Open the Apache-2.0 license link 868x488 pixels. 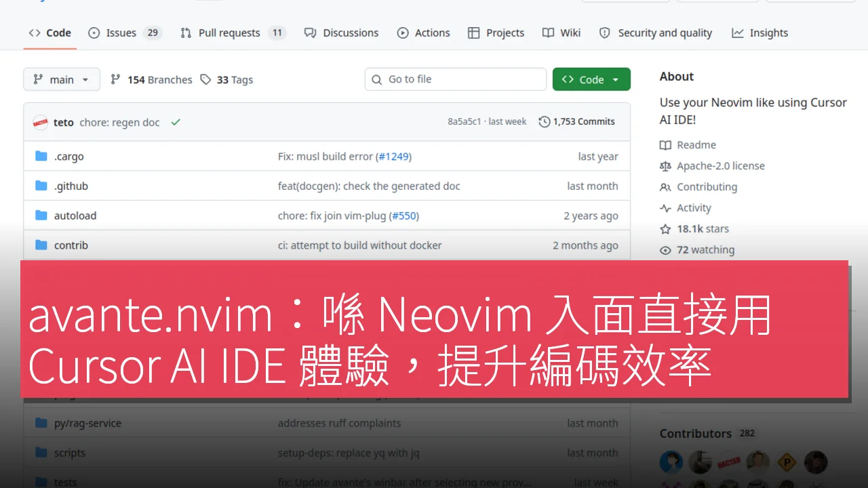click(721, 166)
